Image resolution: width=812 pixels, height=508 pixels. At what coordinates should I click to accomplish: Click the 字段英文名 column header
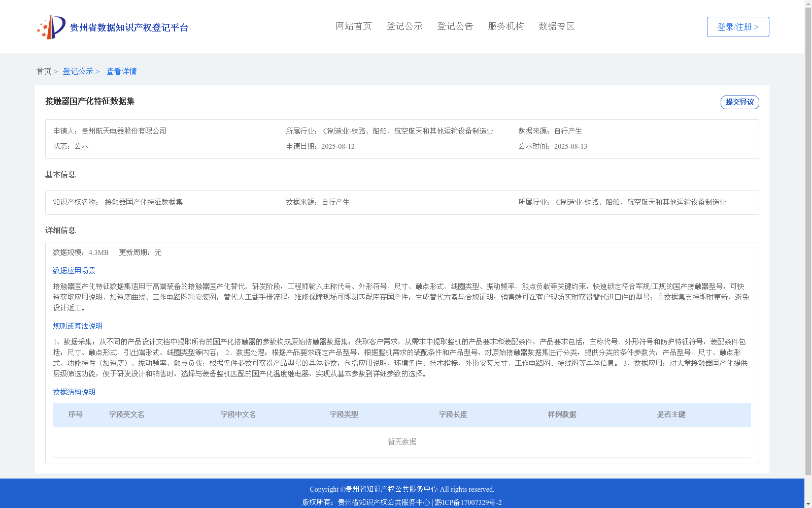click(x=127, y=415)
